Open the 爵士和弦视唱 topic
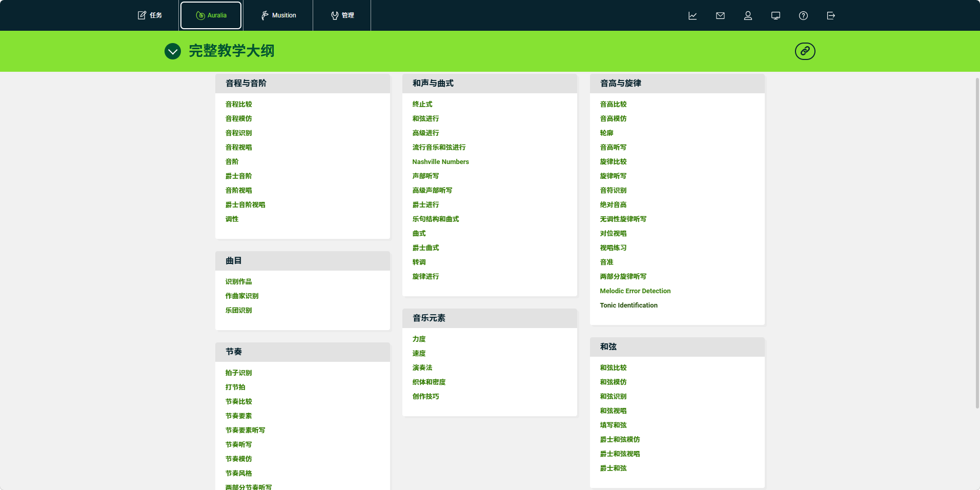 click(x=620, y=454)
